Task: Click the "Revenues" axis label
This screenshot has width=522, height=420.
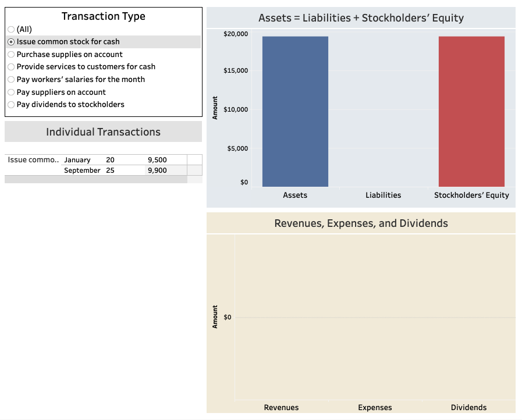Action: (x=281, y=407)
